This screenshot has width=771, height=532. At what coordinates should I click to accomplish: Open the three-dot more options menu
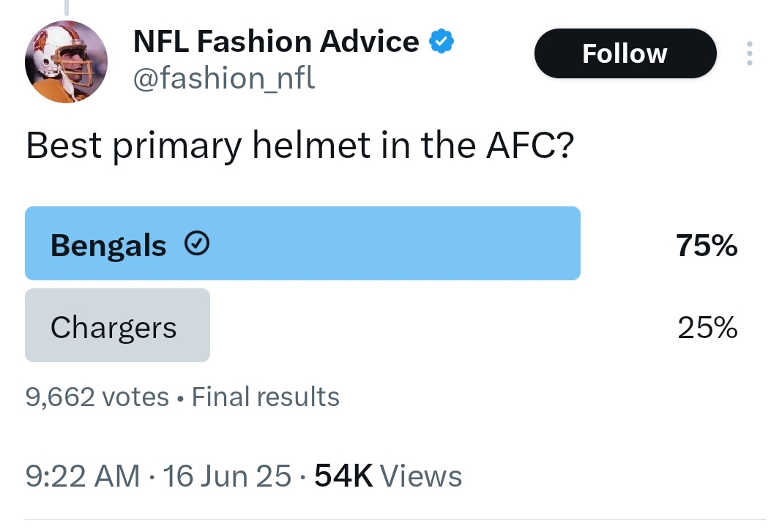pos(749,53)
